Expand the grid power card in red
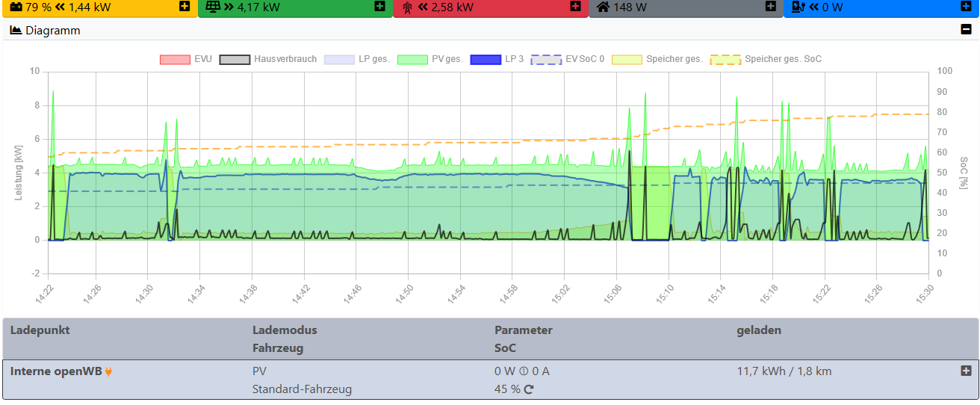 coord(575,7)
